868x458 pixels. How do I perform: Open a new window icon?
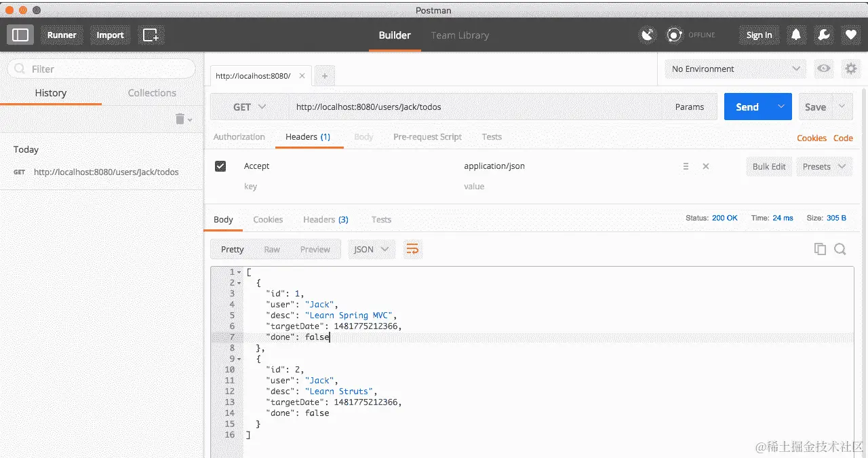point(151,35)
